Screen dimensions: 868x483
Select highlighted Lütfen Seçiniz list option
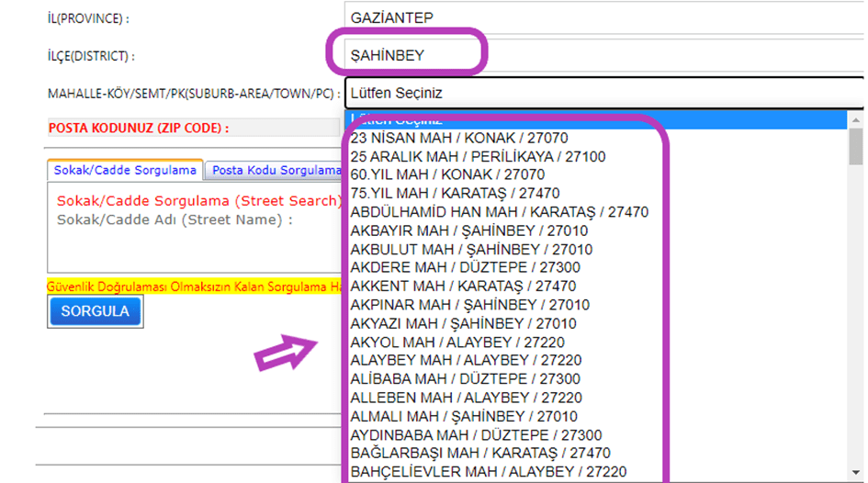595,120
